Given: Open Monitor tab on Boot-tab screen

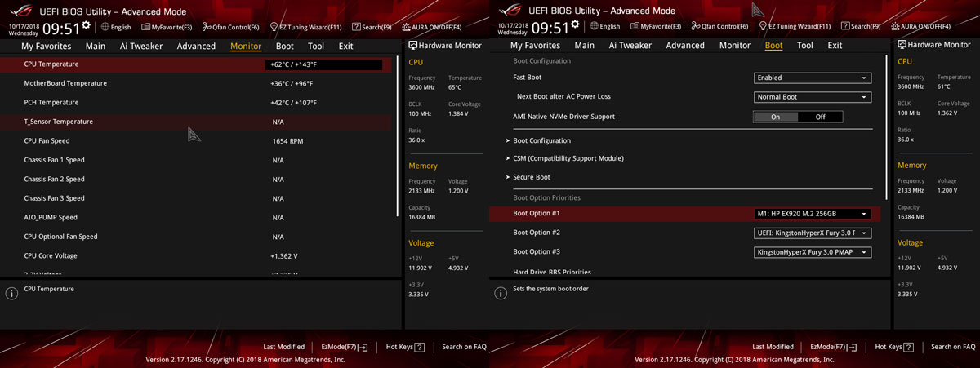Looking at the screenshot, I should click(735, 46).
